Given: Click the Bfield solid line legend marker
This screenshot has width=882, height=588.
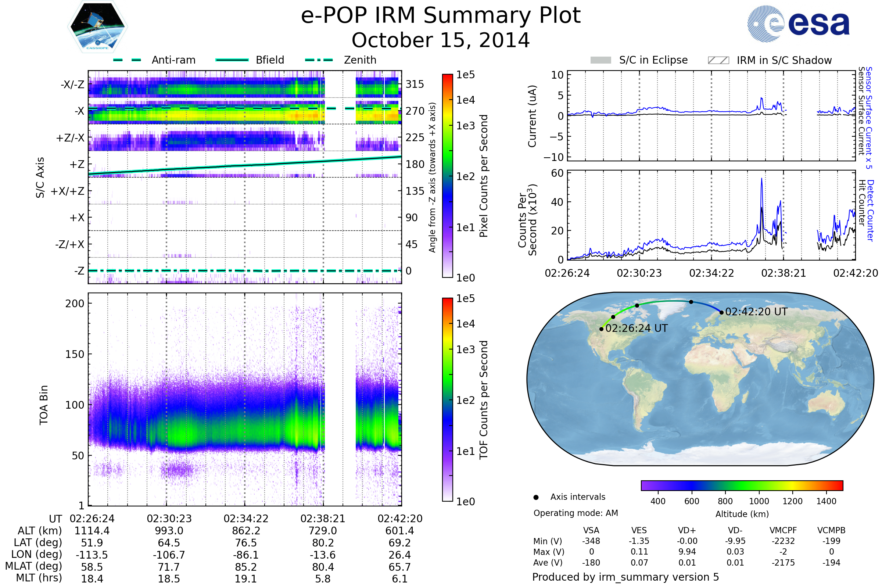Looking at the screenshot, I should click(232, 60).
